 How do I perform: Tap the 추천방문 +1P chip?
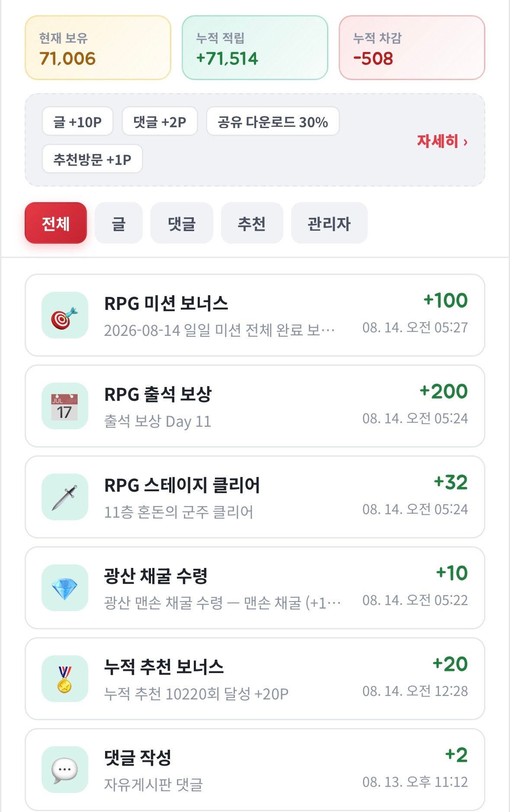pyautogui.click(x=92, y=159)
